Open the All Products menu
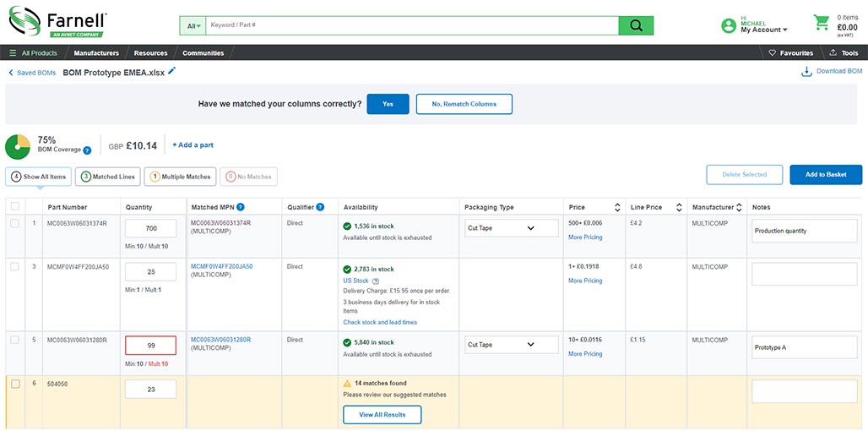 click(x=33, y=53)
